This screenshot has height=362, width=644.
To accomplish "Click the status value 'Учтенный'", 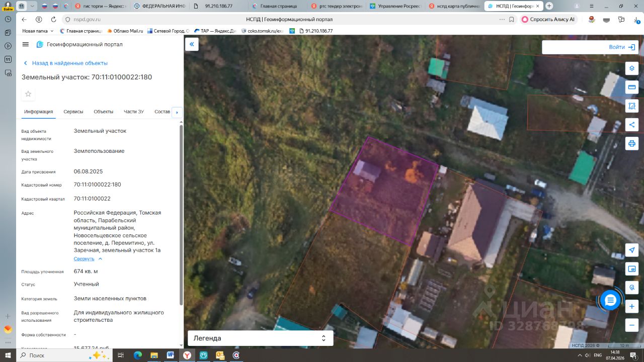I will click(x=87, y=284).
